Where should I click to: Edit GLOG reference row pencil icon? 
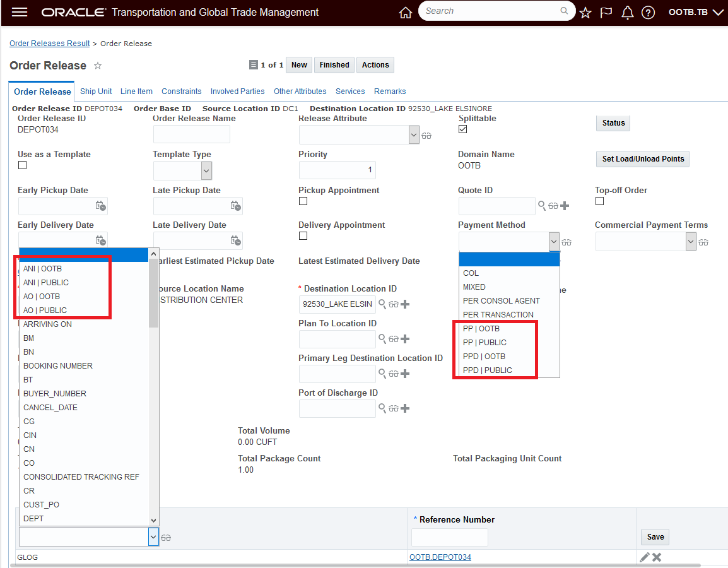click(645, 557)
